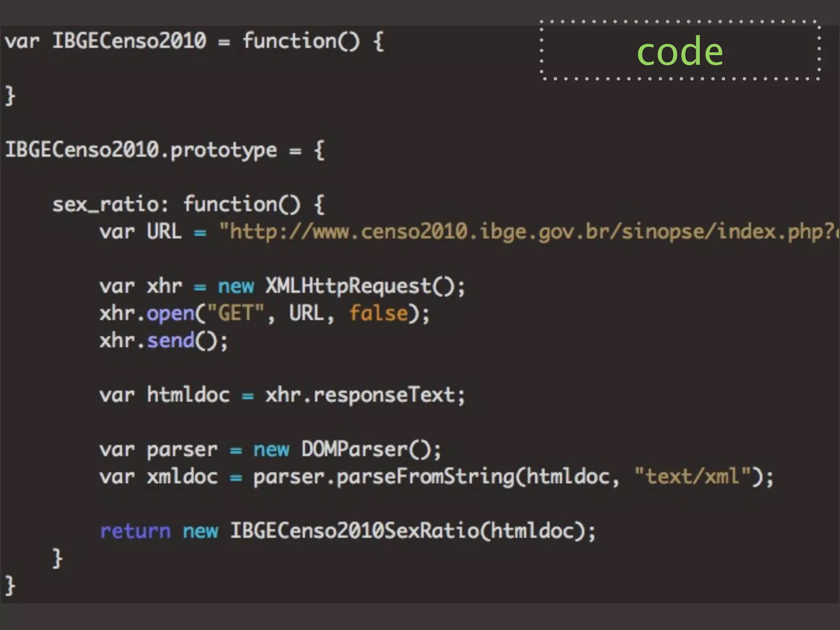Click the "sex_ratio: function() {" line
840x630 pixels.
click(x=189, y=205)
